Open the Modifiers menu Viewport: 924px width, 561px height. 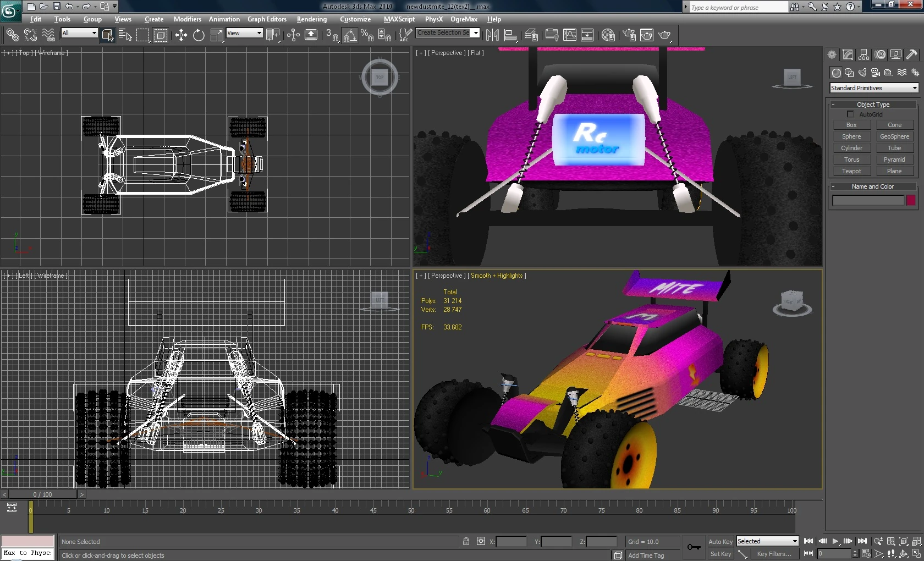pyautogui.click(x=188, y=19)
